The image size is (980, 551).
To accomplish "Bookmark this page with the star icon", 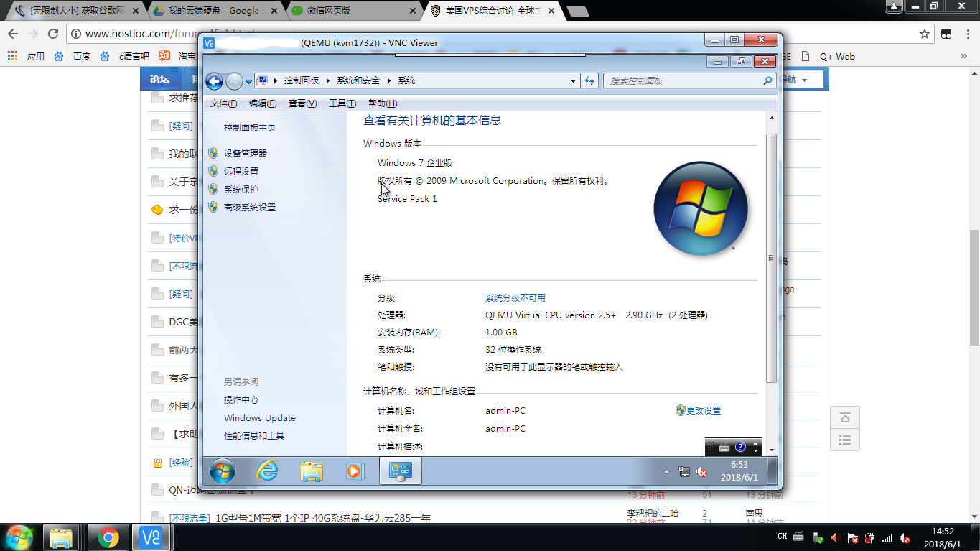I will tap(925, 34).
